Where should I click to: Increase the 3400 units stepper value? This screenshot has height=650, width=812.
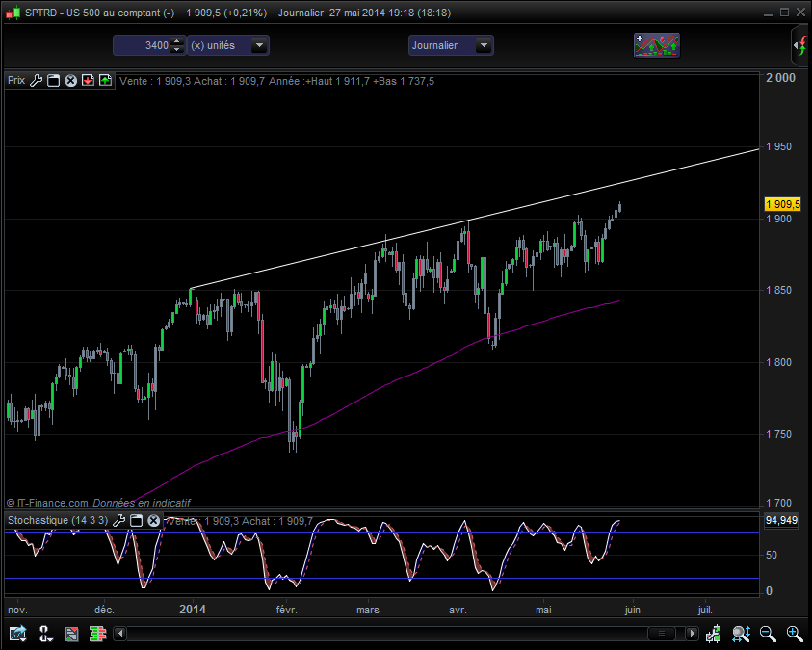coord(177,41)
